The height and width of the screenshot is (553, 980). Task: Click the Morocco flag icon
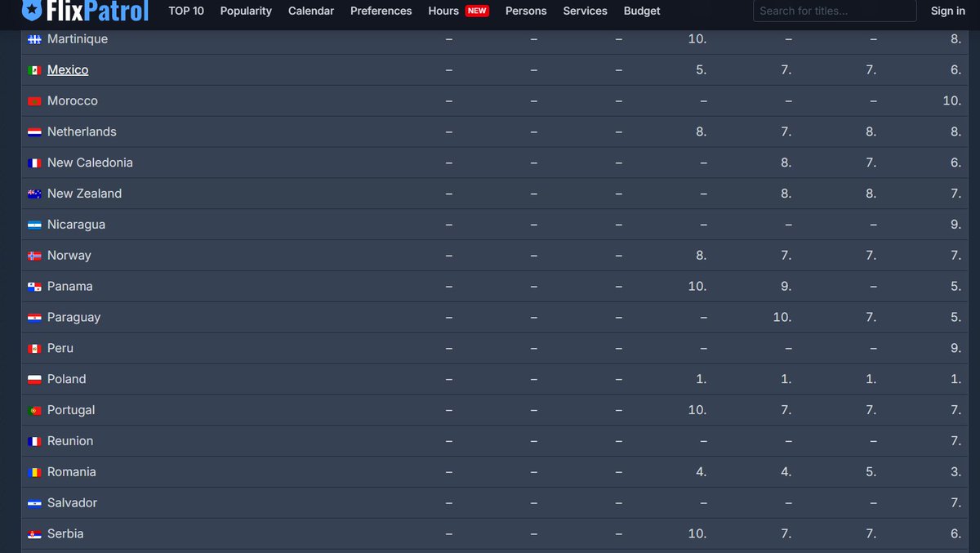[x=34, y=101]
